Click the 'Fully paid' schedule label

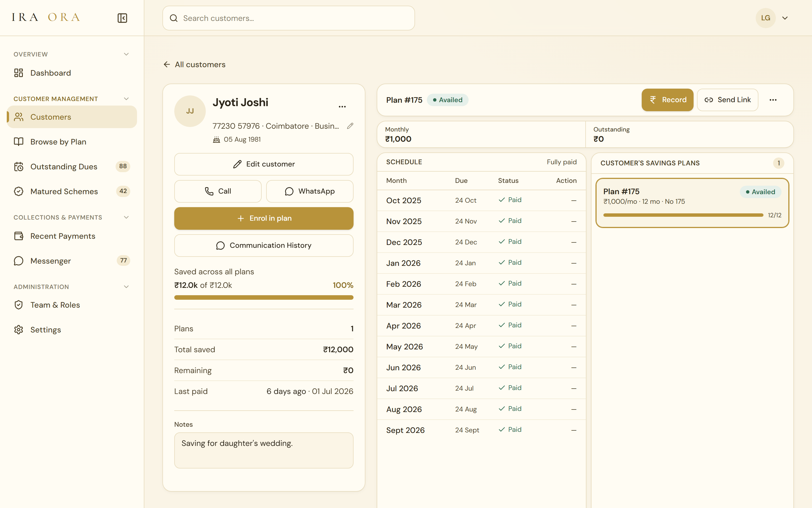click(562, 162)
